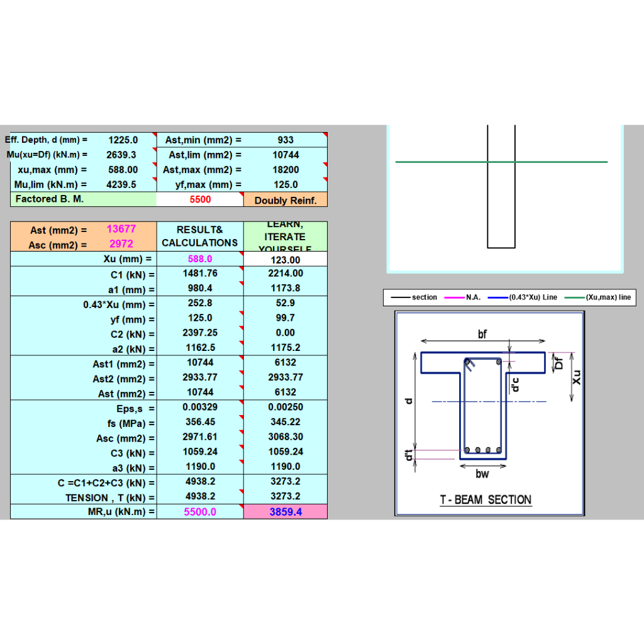Click the pink MR,u cell showing 3859.4
The height and width of the screenshot is (644, 644).
tap(286, 512)
